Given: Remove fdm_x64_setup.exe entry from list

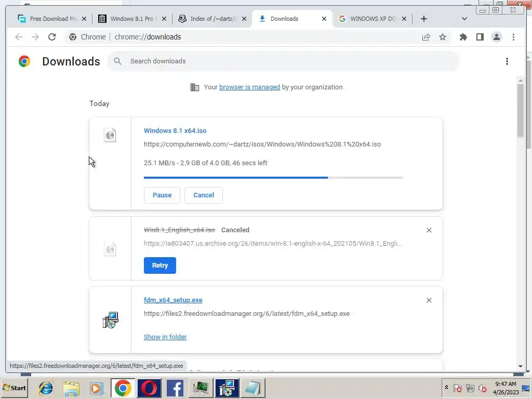Looking at the screenshot, I should click(x=429, y=300).
